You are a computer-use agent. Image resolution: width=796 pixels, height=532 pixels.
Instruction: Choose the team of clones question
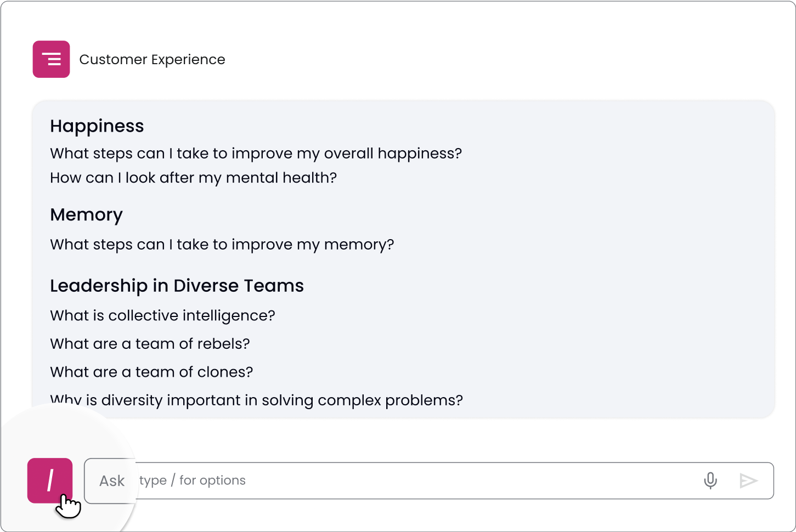pos(151,372)
